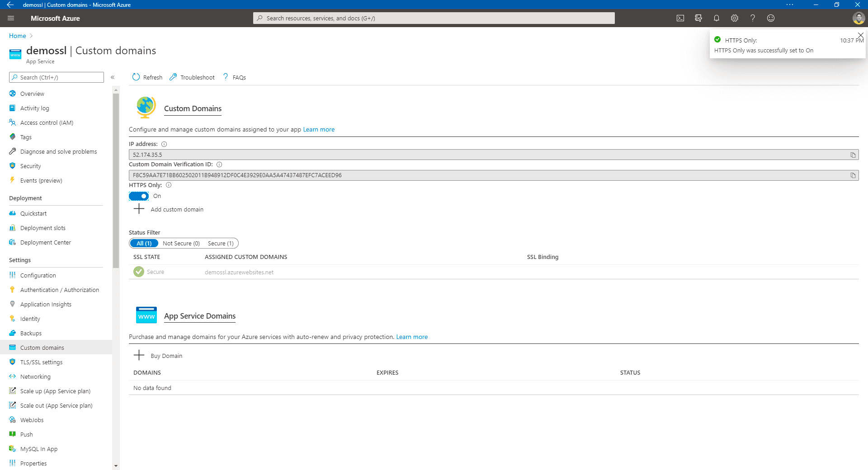
Task: Click Buy Domain
Action: [x=166, y=356]
